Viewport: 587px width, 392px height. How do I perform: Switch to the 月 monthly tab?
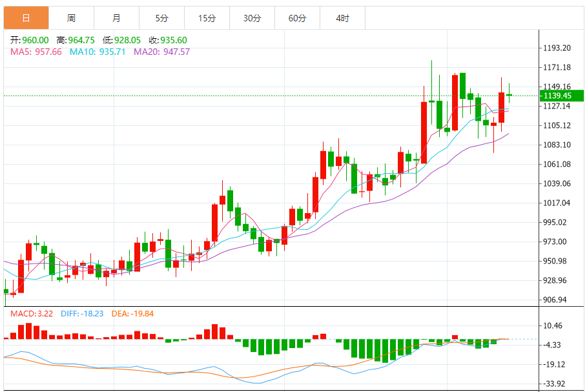coord(117,18)
